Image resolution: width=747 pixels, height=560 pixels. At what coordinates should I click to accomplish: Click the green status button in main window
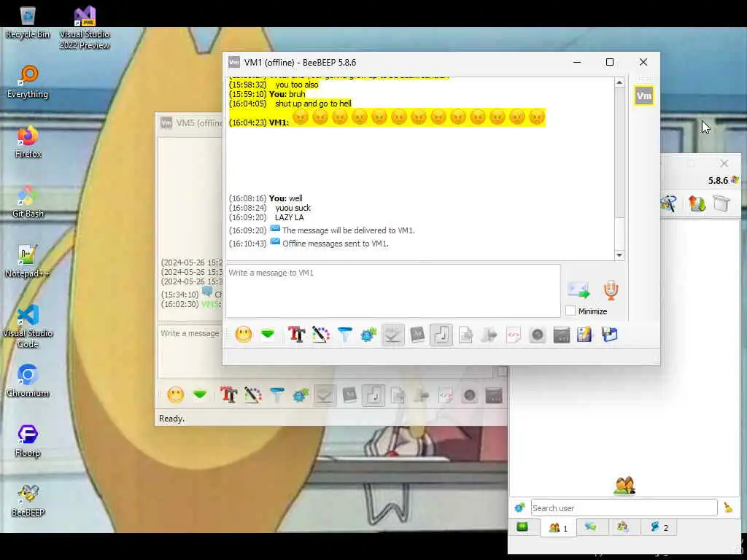tap(522, 526)
